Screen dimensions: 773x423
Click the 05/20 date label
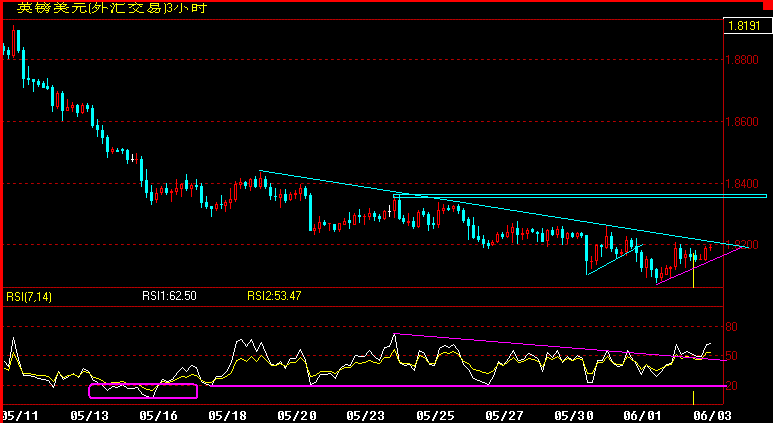(x=296, y=416)
